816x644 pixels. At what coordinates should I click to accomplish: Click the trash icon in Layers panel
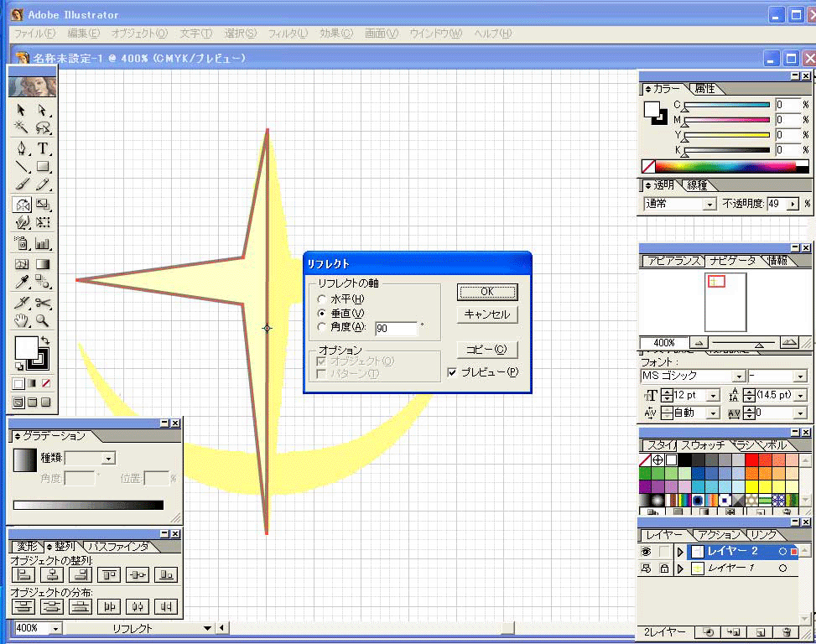pyautogui.click(x=786, y=632)
